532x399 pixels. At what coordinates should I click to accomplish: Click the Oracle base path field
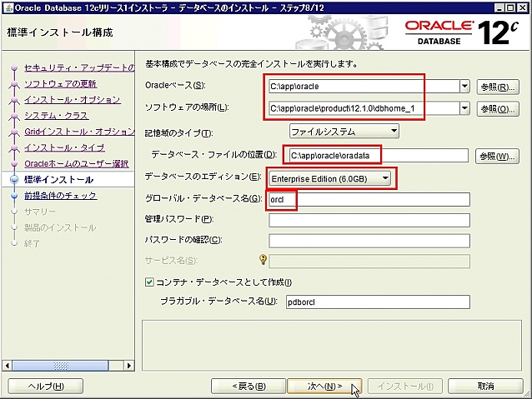(x=364, y=87)
